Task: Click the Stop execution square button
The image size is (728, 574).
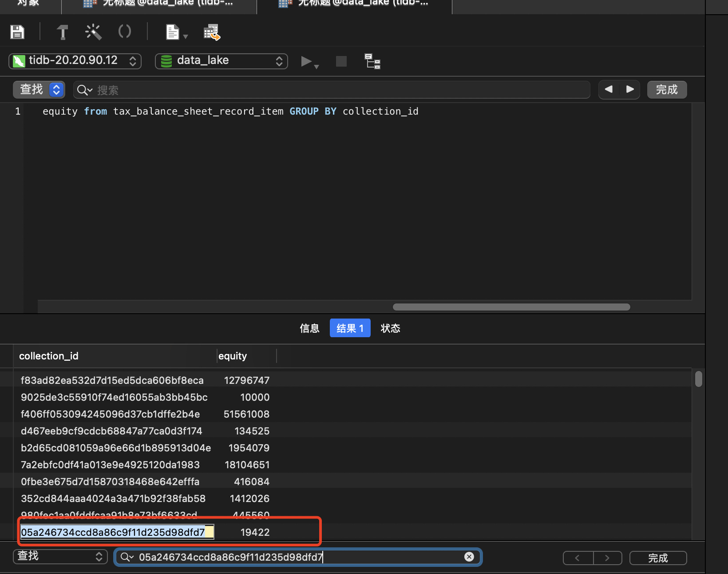Action: tap(341, 61)
